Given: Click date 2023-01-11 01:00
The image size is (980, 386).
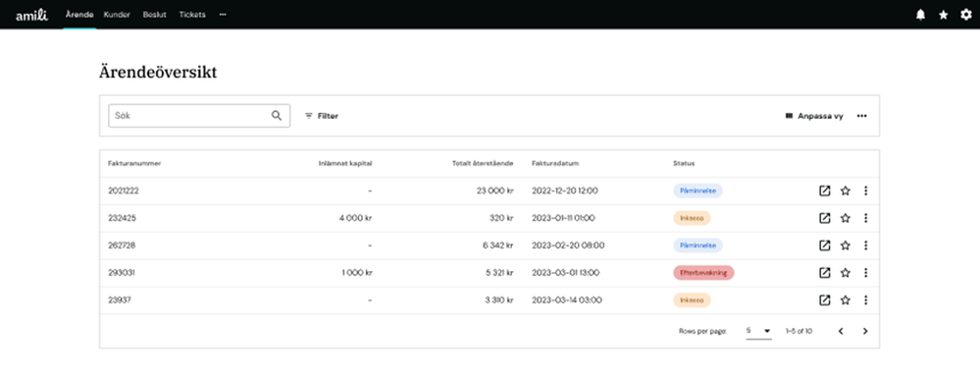Looking at the screenshot, I should tap(563, 218).
